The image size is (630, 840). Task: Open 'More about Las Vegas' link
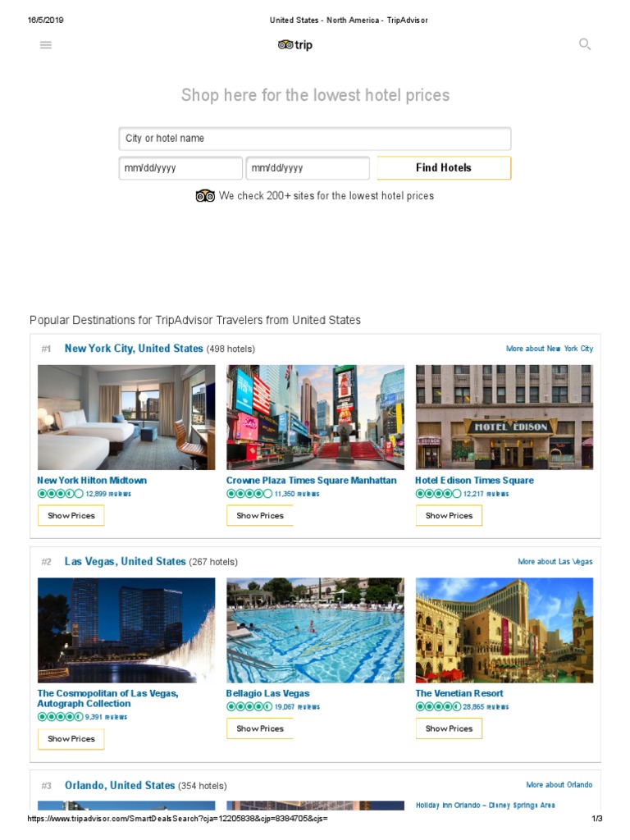555,561
